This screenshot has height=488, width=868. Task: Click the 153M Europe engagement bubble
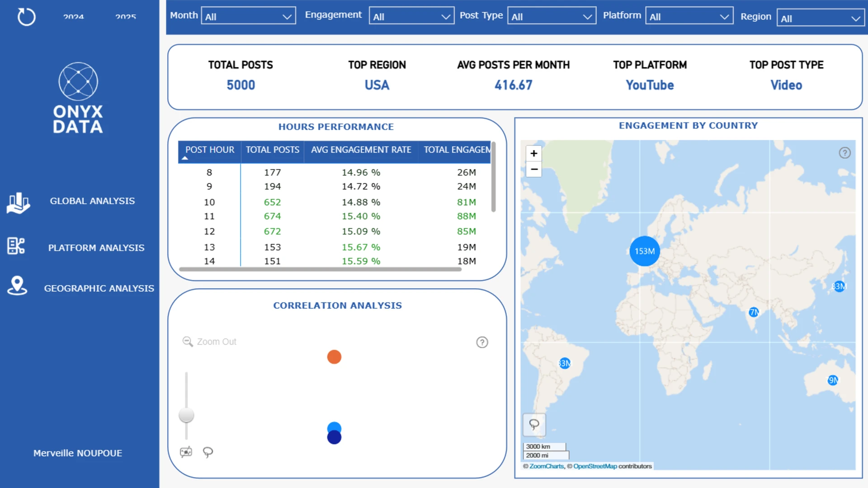click(x=644, y=251)
